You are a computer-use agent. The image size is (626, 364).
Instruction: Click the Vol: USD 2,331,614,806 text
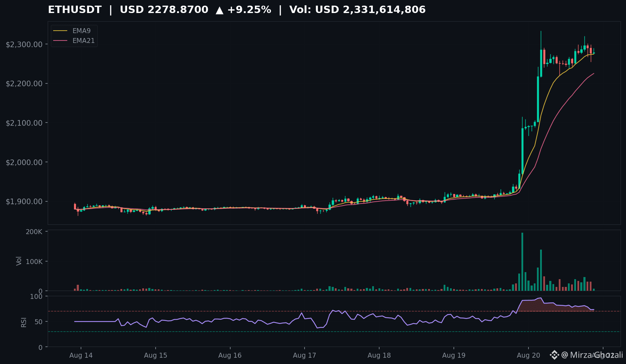point(357,10)
